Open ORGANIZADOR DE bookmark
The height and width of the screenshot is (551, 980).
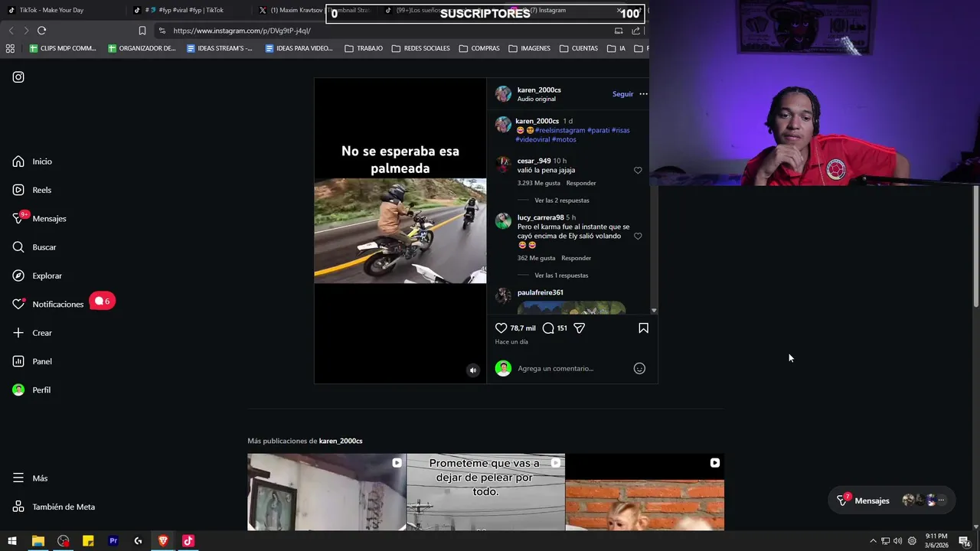click(x=142, y=48)
